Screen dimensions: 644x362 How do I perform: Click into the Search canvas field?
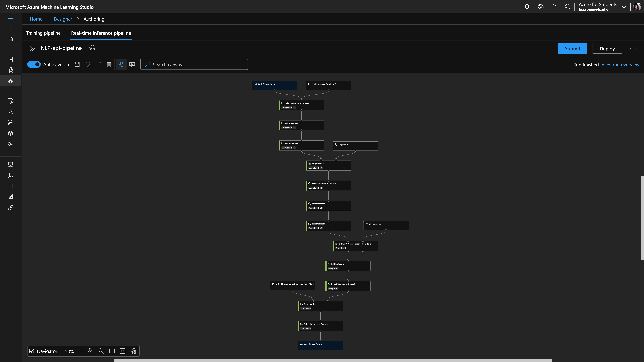tap(197, 64)
